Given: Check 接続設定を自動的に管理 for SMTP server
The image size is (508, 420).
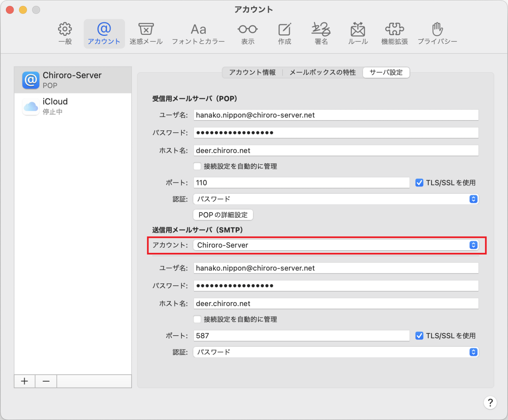Looking at the screenshot, I should 197,319.
